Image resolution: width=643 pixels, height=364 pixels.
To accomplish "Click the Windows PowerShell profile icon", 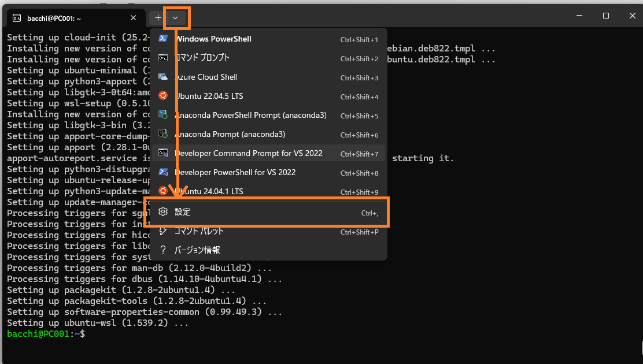I will click(x=163, y=39).
